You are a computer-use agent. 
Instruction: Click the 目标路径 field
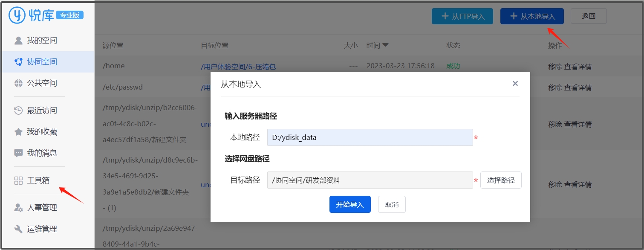(x=370, y=180)
